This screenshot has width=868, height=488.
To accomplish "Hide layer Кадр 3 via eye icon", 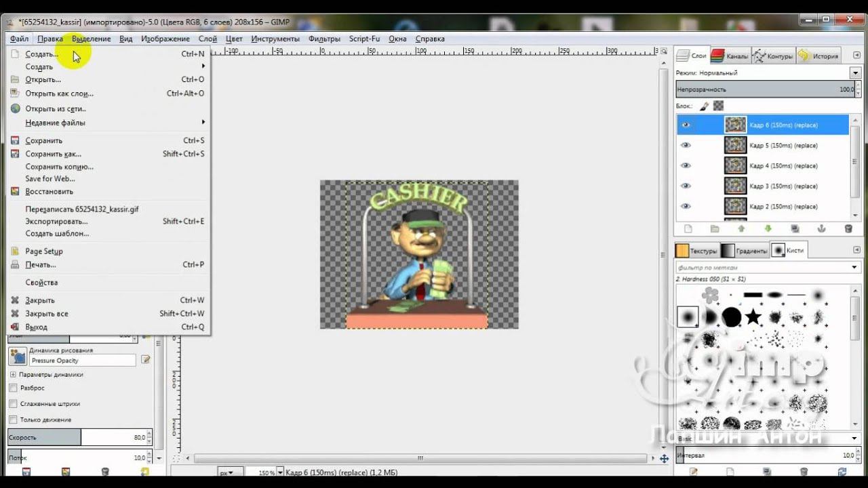I will pos(686,186).
